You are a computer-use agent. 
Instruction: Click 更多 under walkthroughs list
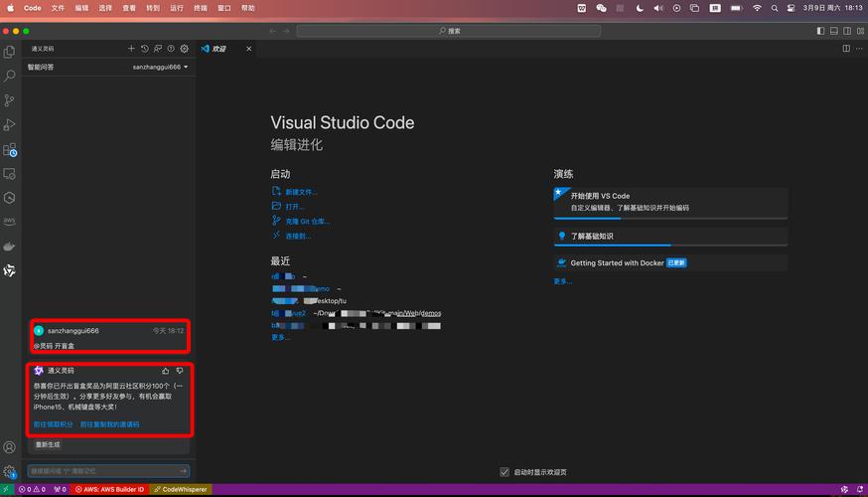(562, 281)
